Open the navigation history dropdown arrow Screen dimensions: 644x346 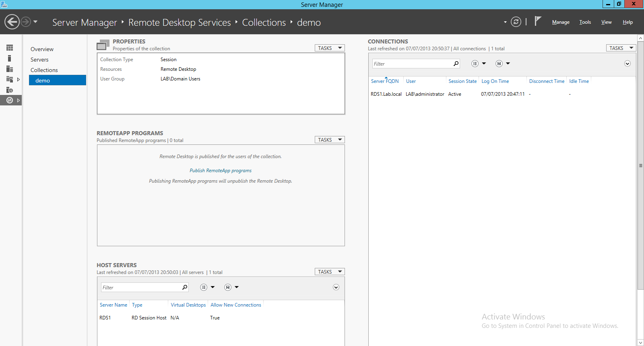tap(35, 22)
